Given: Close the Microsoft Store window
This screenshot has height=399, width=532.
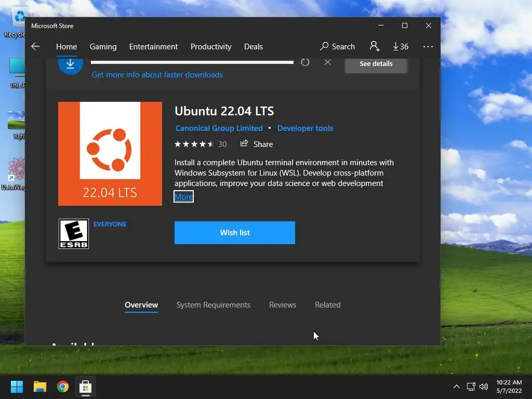Looking at the screenshot, I should click(x=429, y=25).
